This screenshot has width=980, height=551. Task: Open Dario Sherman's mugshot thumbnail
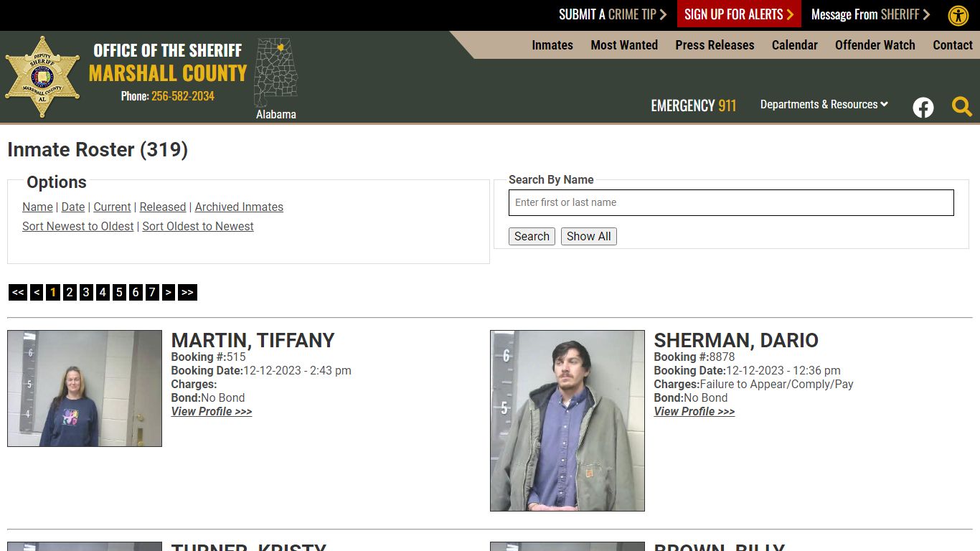tap(567, 420)
